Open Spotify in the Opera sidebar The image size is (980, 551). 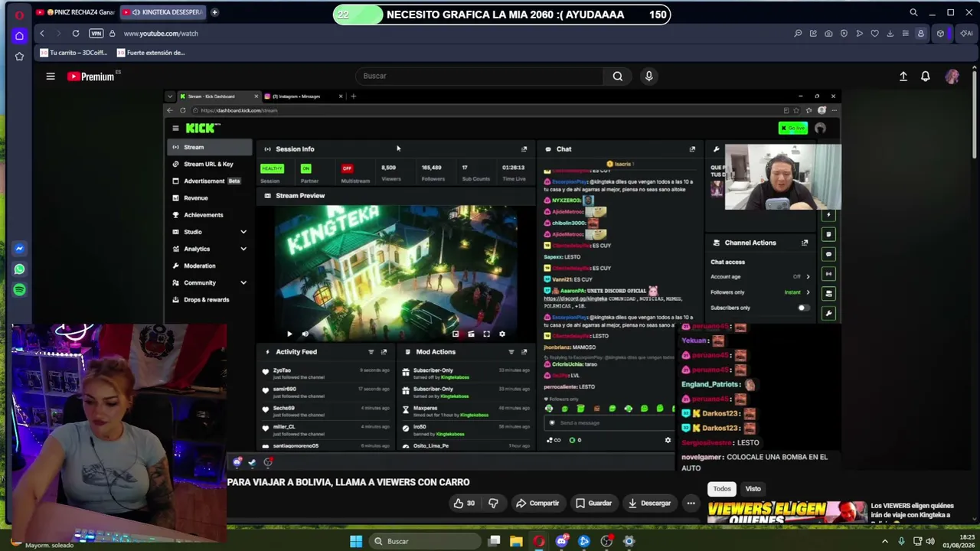point(19,290)
